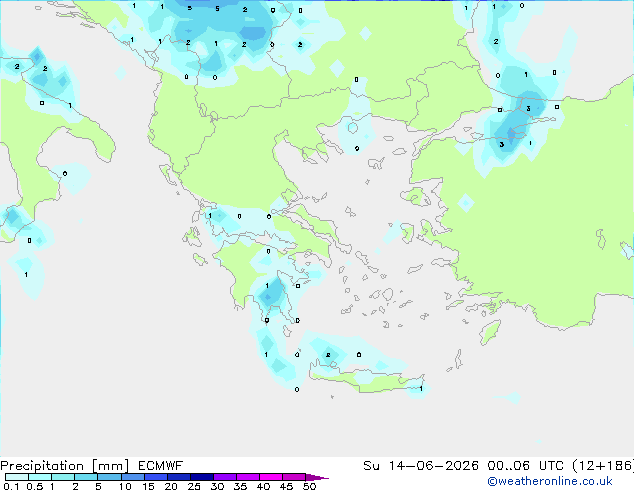The height and width of the screenshot is (490, 634).
Task: Click the swatch between 45 and 50
Action: pyautogui.click(x=294, y=477)
